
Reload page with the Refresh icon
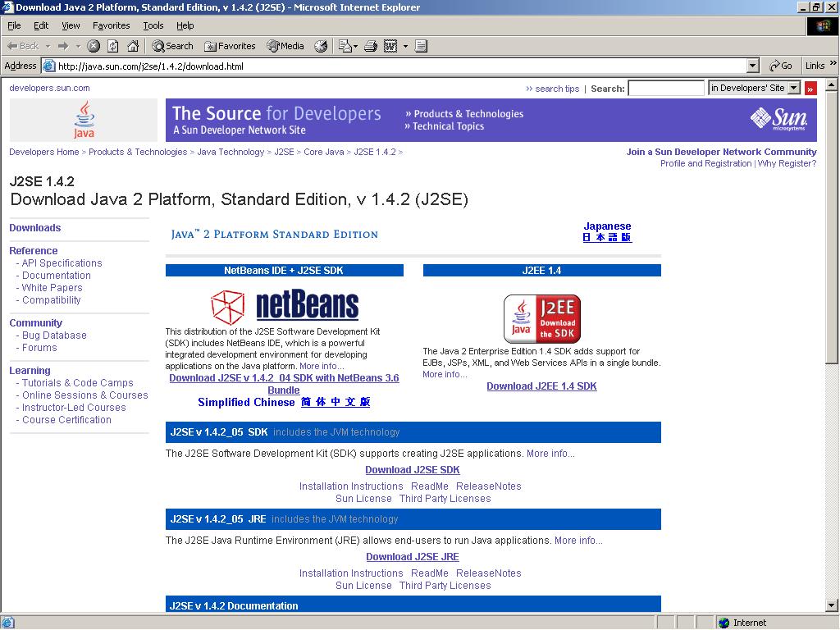point(113,46)
